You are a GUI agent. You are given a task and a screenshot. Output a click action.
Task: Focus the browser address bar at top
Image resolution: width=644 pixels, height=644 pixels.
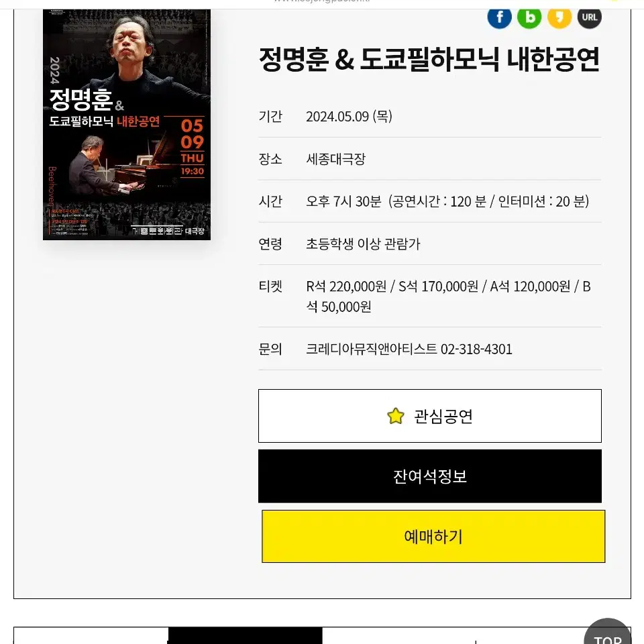(x=322, y=2)
